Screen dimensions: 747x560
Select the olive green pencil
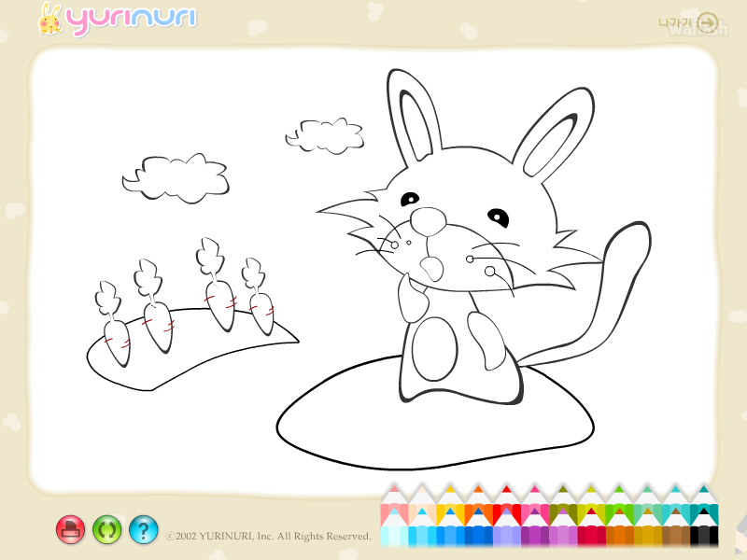pyautogui.click(x=563, y=505)
